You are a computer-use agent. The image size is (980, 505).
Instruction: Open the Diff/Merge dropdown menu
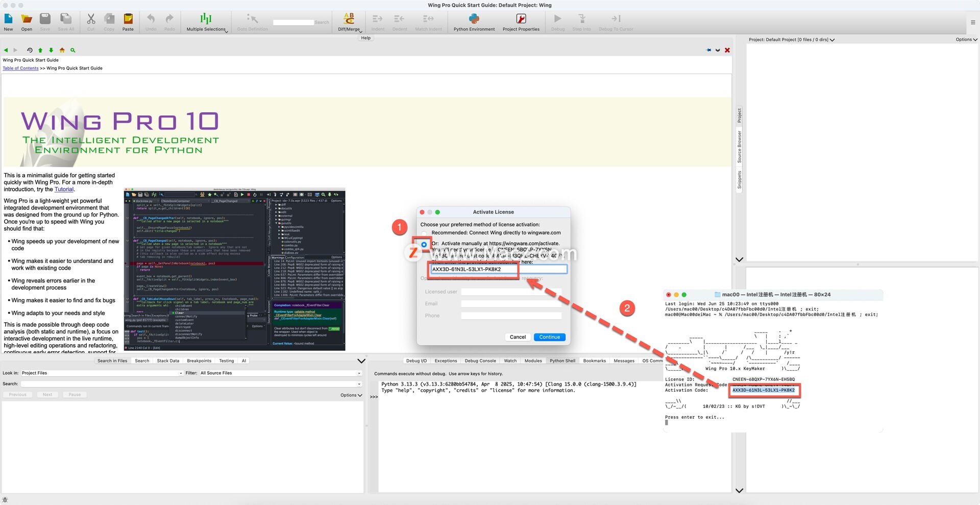pyautogui.click(x=350, y=21)
